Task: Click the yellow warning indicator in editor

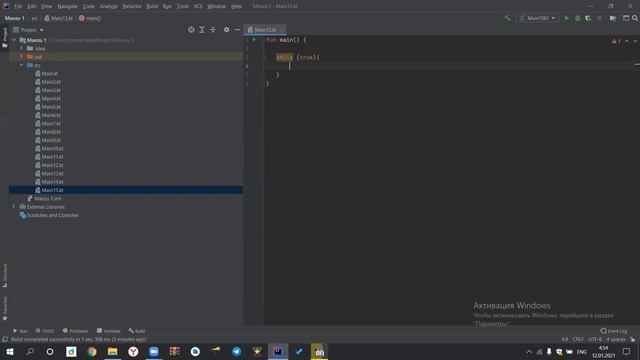Action: 616,41
